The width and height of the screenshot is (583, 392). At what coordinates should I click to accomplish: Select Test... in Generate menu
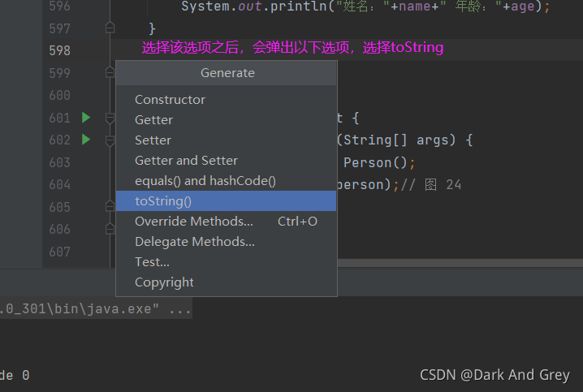click(226, 262)
